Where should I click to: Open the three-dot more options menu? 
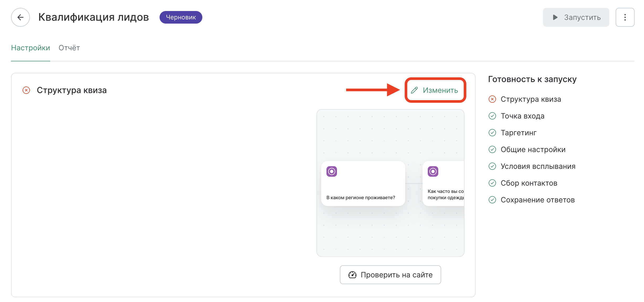625,17
